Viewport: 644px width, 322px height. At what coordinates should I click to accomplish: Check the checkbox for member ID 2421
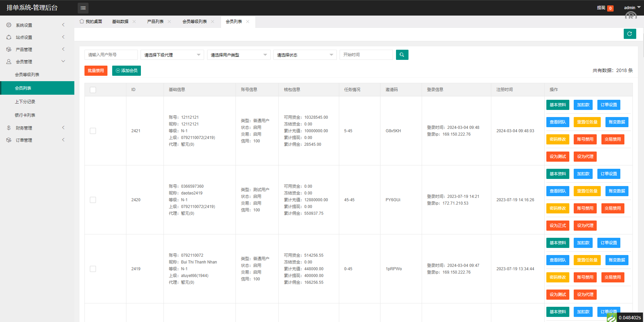[x=93, y=131]
